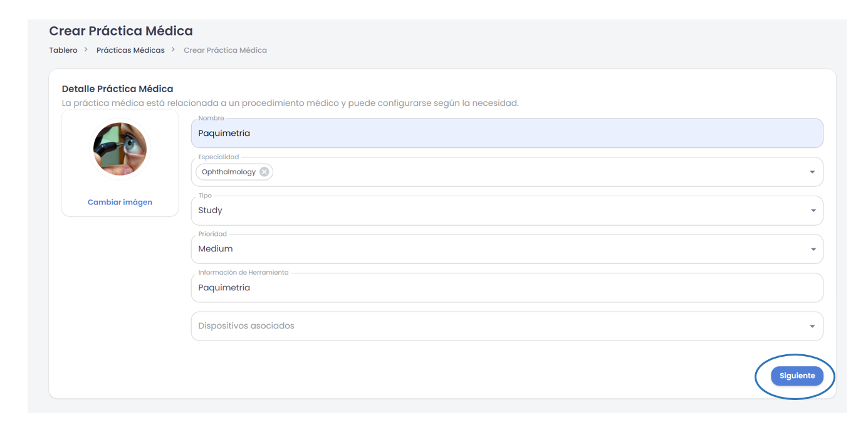868x427 pixels.
Task: Click the Cambiar imágen link
Action: click(120, 203)
